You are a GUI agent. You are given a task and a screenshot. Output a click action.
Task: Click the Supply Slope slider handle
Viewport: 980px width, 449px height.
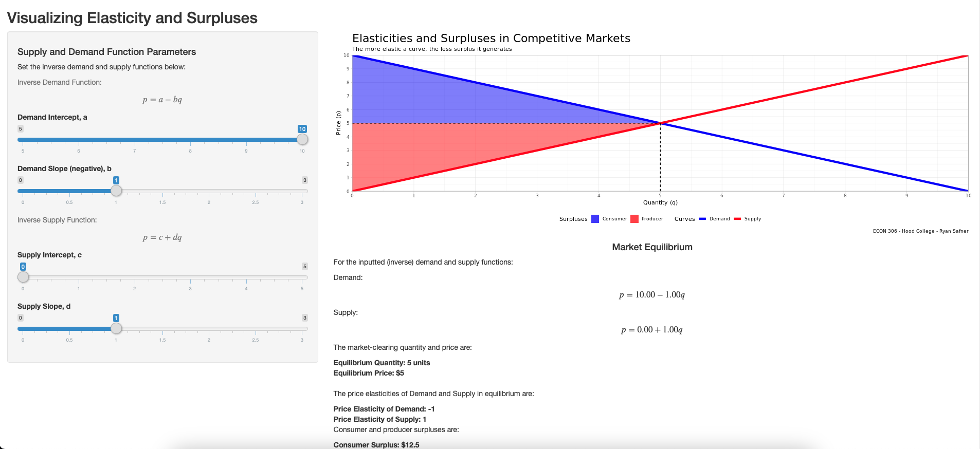click(x=116, y=328)
